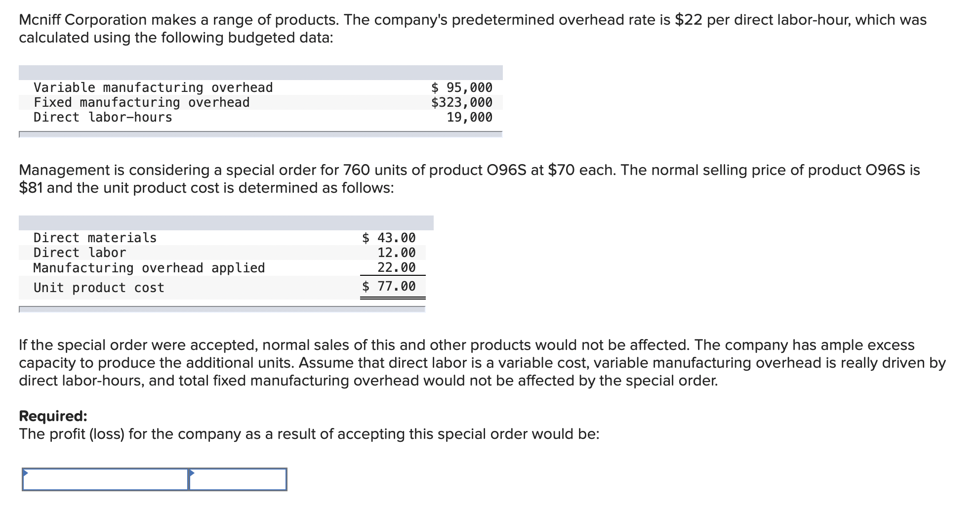980x515 pixels.
Task: Click the '$323,000' table value
Action: 461,102
